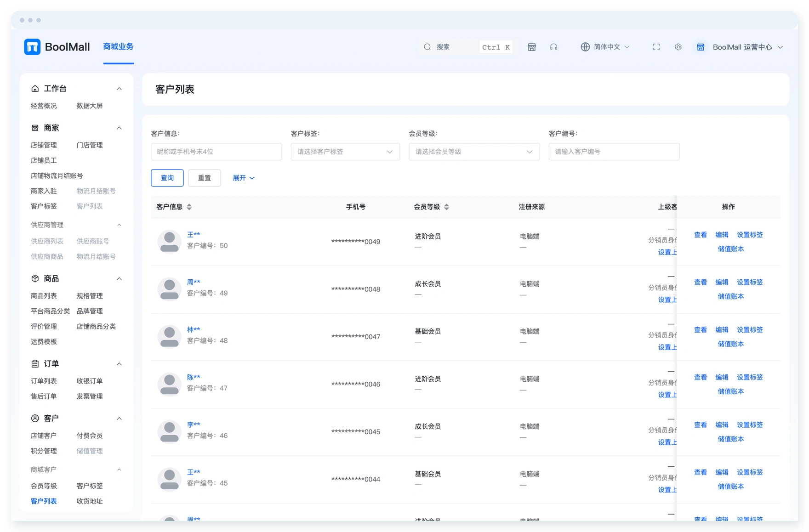Select the 商城业务 top tab
809x532 pixels.
tap(118, 46)
